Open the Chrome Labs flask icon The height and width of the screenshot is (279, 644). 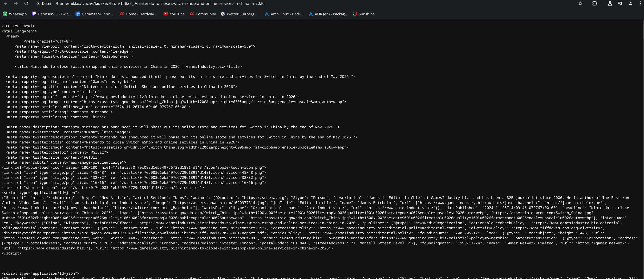pos(610,4)
